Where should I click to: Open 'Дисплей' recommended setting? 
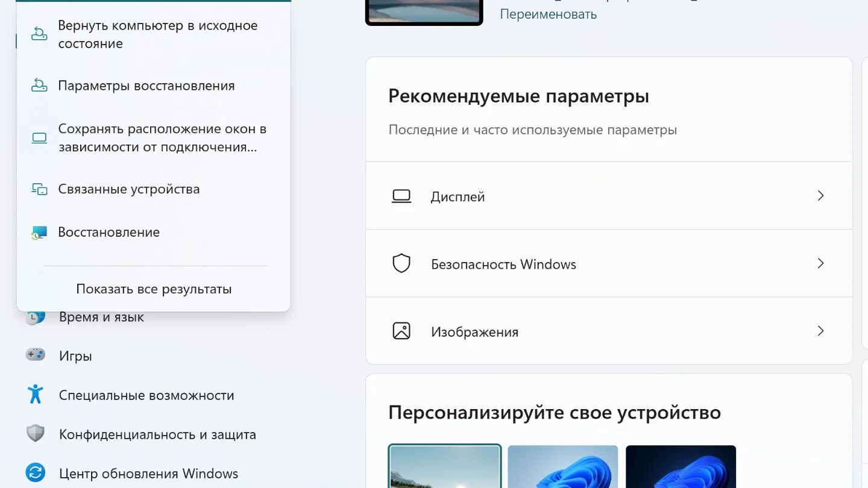609,196
